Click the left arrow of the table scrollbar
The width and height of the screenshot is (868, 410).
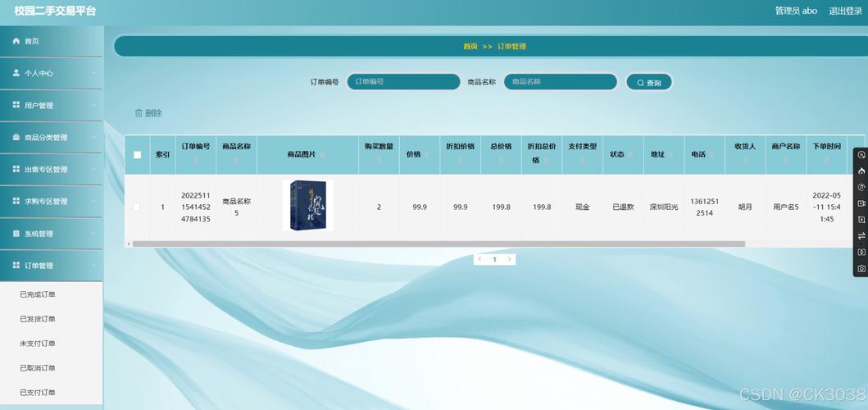[x=129, y=244]
